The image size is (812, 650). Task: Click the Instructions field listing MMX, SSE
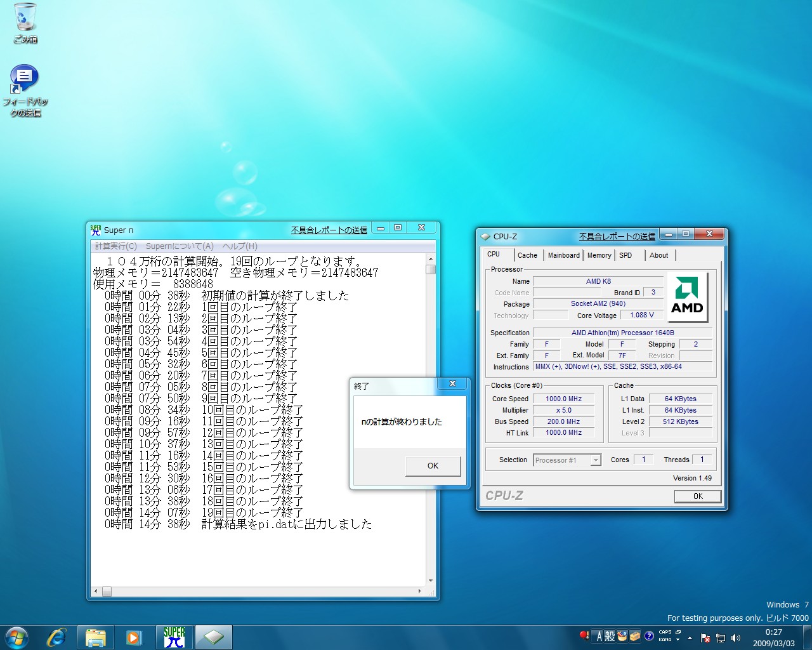pyautogui.click(x=622, y=366)
